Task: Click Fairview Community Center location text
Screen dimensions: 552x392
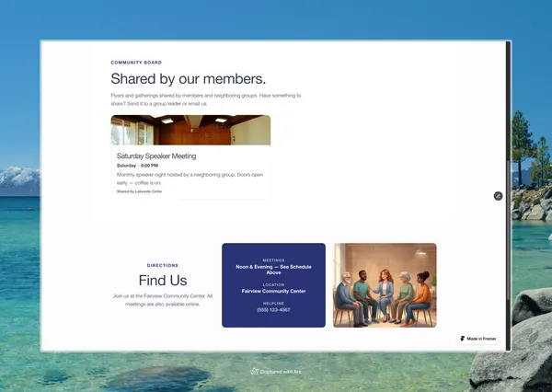Action: point(273,291)
